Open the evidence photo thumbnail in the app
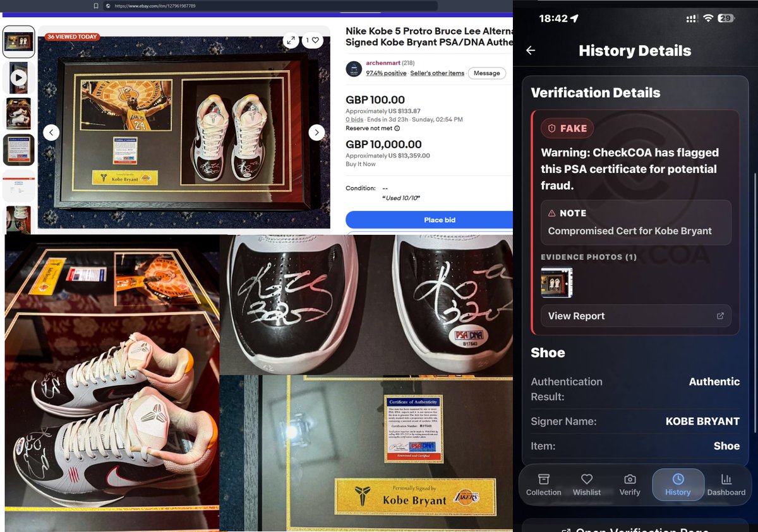The width and height of the screenshot is (758, 532). (x=556, y=282)
